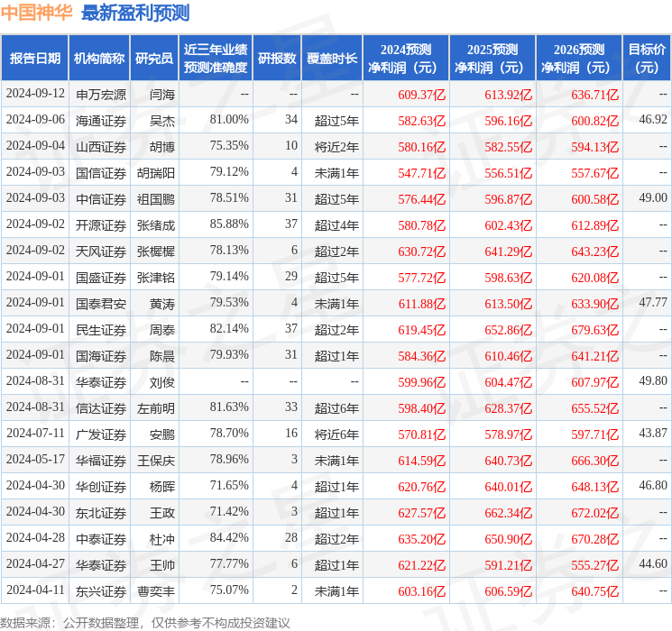672x631 pixels.
Task: Click the 东北证券 institution cell
Action: coord(101,512)
